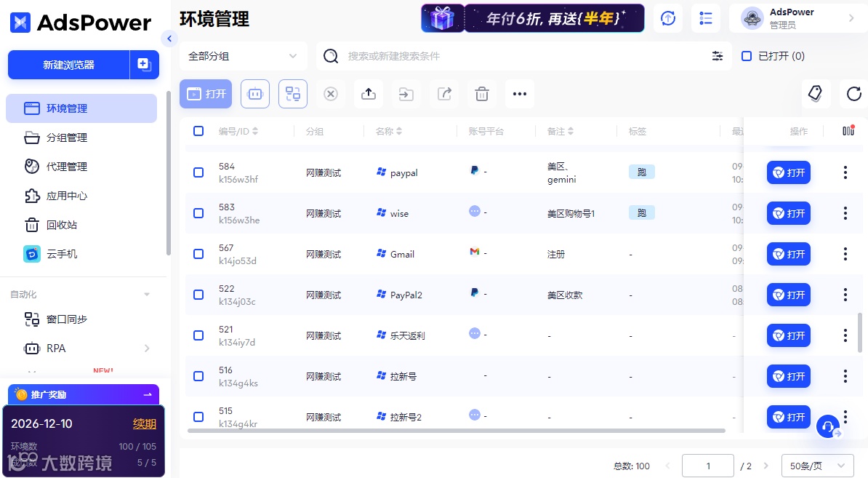Open the search filter settings icon
The height and width of the screenshot is (478, 868).
click(x=718, y=56)
